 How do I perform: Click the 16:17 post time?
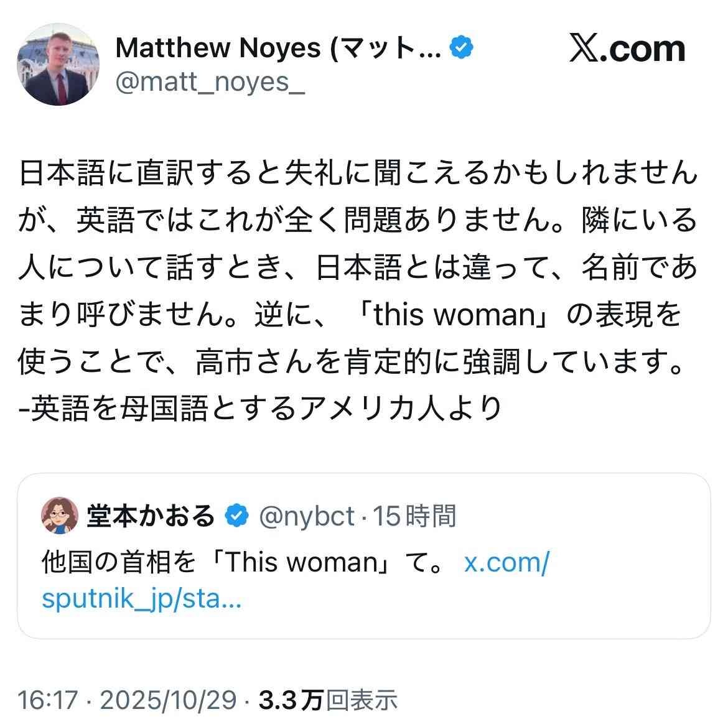[48, 700]
